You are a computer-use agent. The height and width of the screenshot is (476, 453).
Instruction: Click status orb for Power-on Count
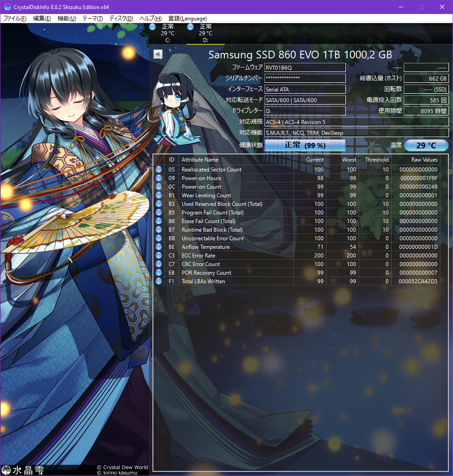pos(159,186)
